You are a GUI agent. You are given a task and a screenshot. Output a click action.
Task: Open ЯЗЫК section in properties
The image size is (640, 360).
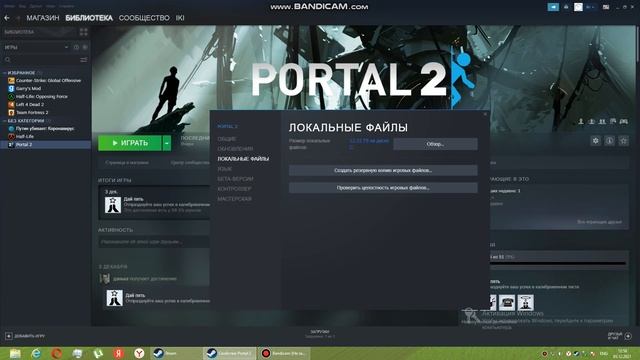click(x=224, y=169)
